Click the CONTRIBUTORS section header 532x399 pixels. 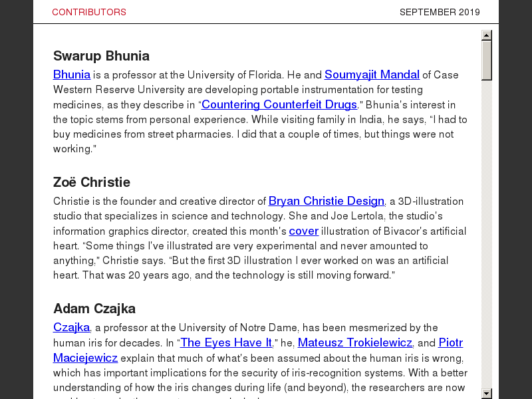pyautogui.click(x=89, y=12)
